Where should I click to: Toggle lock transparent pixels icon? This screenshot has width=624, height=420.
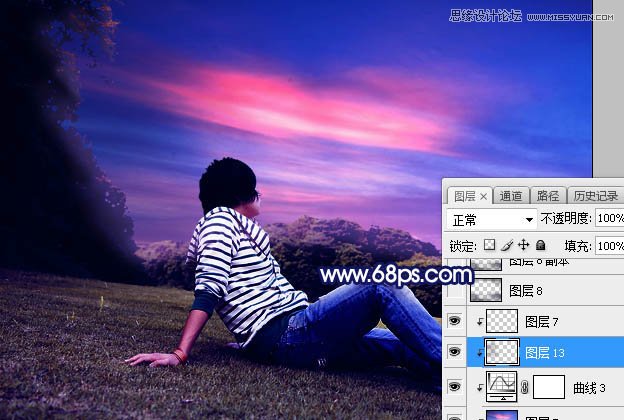(x=489, y=245)
